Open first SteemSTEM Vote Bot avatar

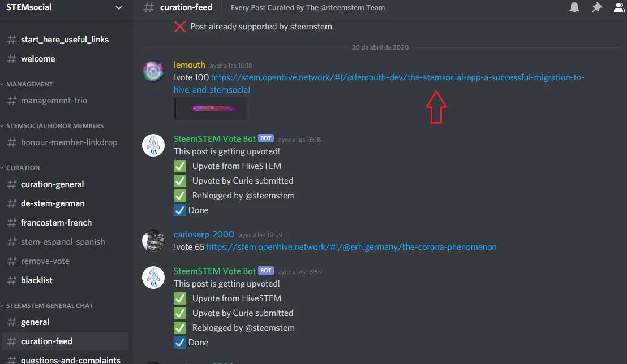point(153,145)
